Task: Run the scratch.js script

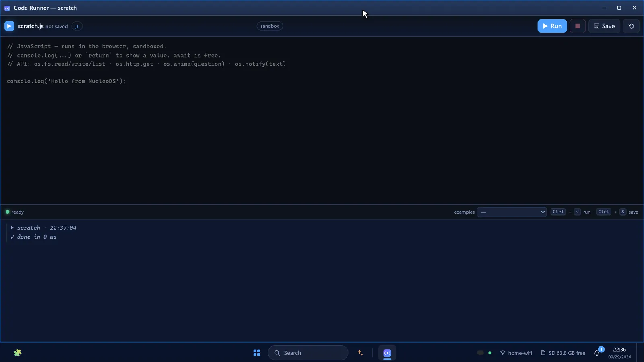Action: point(552,26)
